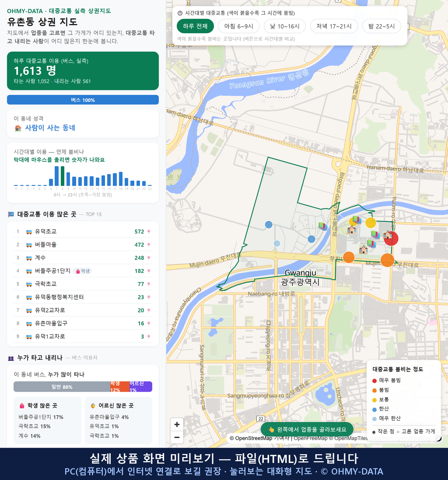Click the plain yellow stop marker without icon

pos(371,223)
